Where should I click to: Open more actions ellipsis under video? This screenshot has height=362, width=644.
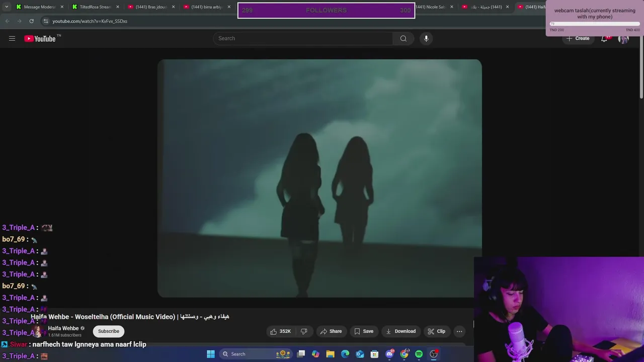(459, 331)
